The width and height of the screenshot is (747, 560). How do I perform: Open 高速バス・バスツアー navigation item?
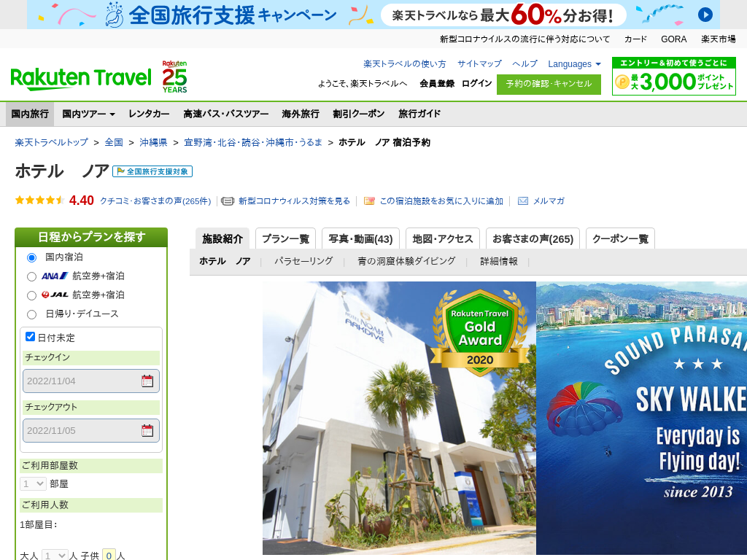point(226,114)
